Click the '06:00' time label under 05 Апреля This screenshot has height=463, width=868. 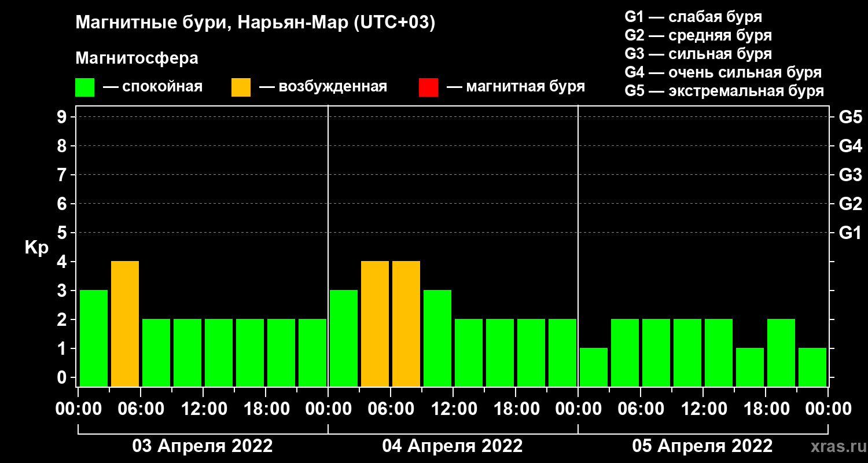tap(641, 409)
